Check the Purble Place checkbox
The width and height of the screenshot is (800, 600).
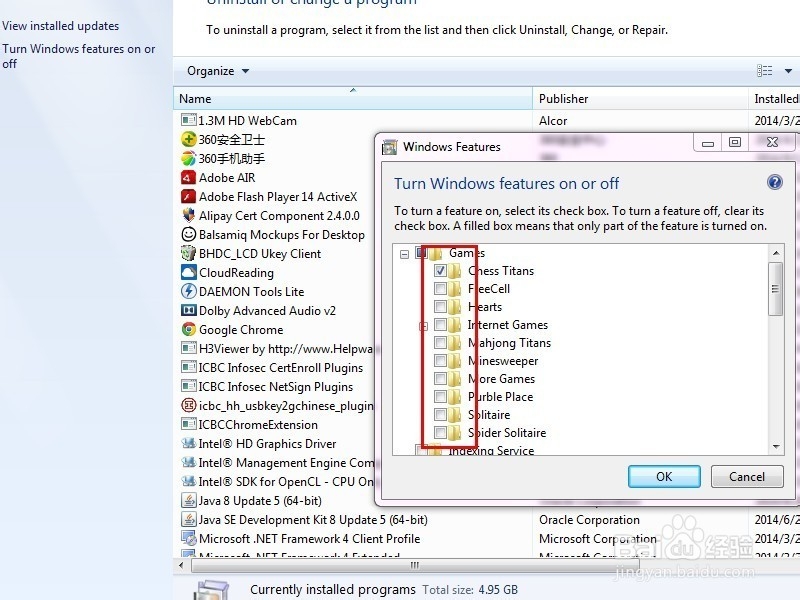[440, 396]
